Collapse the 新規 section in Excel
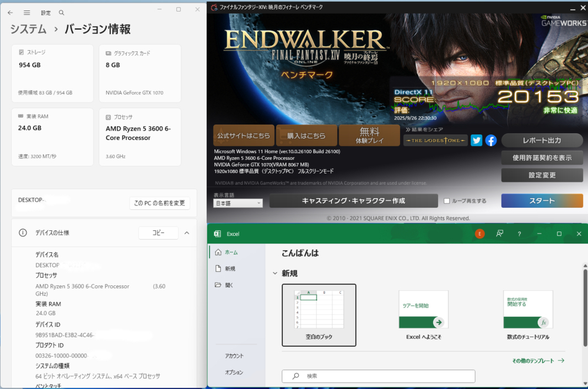 pos(275,273)
